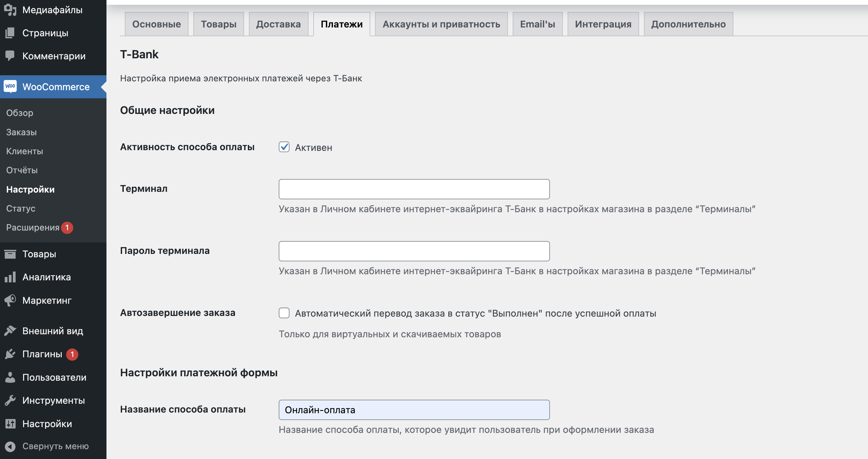
Task: Open the Интеграция tab
Action: click(603, 24)
